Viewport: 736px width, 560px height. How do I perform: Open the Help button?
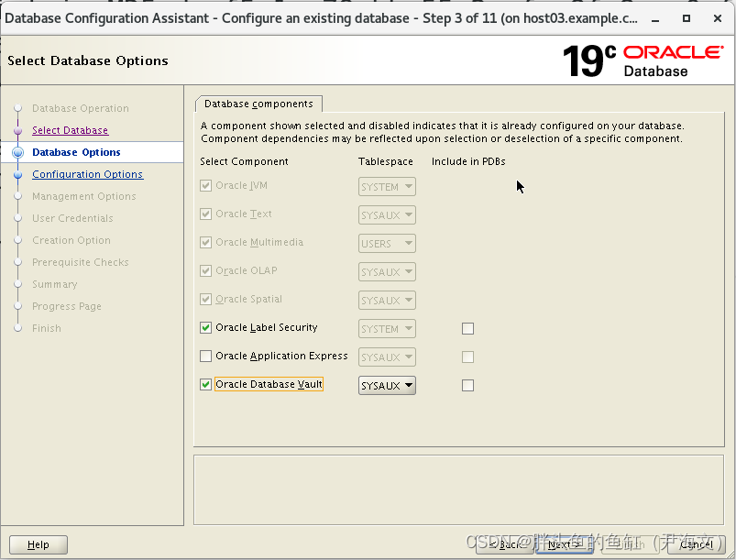click(x=38, y=544)
